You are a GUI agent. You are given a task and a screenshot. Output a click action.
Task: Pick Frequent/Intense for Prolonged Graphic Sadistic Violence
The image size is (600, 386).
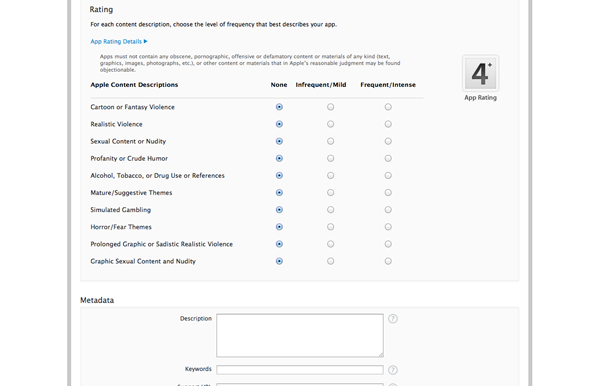coord(388,244)
